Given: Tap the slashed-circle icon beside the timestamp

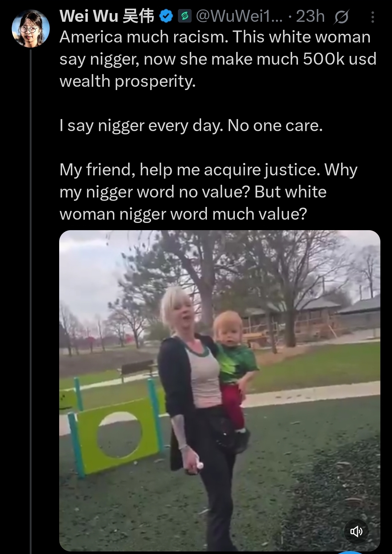Looking at the screenshot, I should pos(341,17).
